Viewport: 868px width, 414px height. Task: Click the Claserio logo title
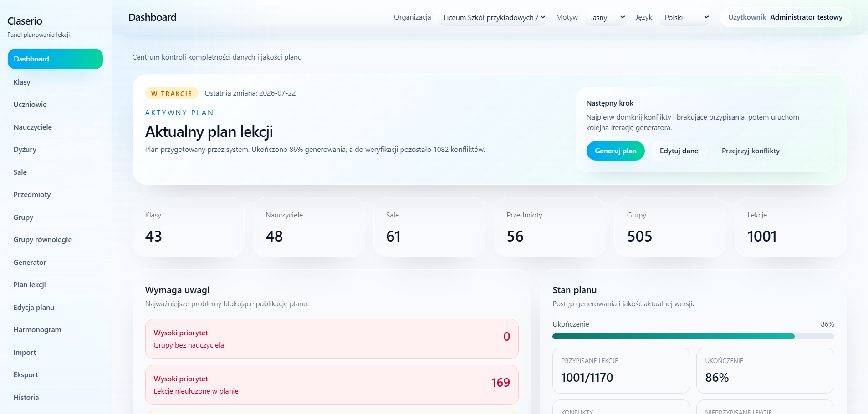25,21
